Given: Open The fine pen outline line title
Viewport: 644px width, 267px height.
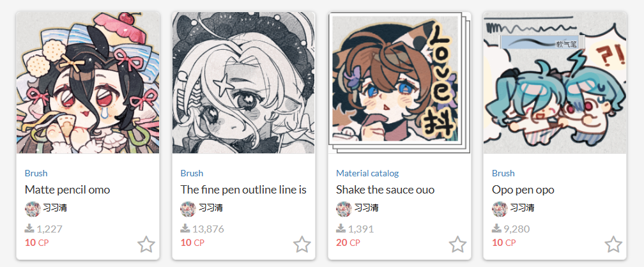Looking at the screenshot, I should (243, 190).
